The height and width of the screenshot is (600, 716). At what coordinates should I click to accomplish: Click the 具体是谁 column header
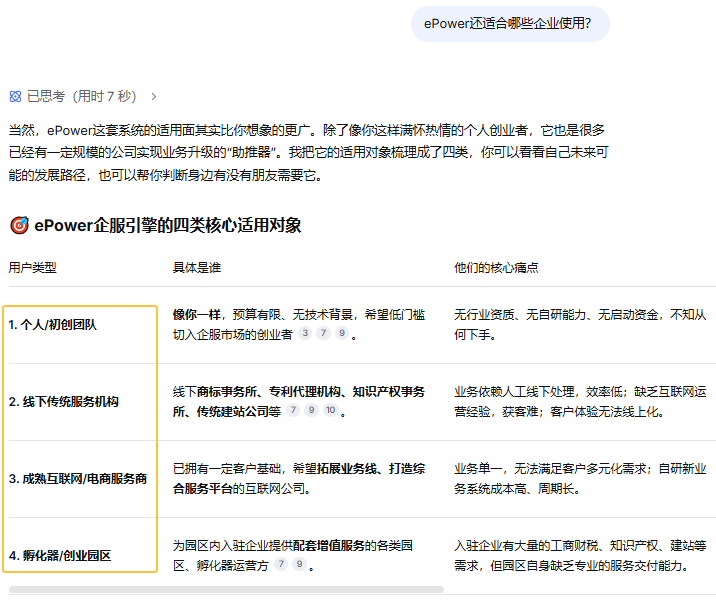coord(197,268)
